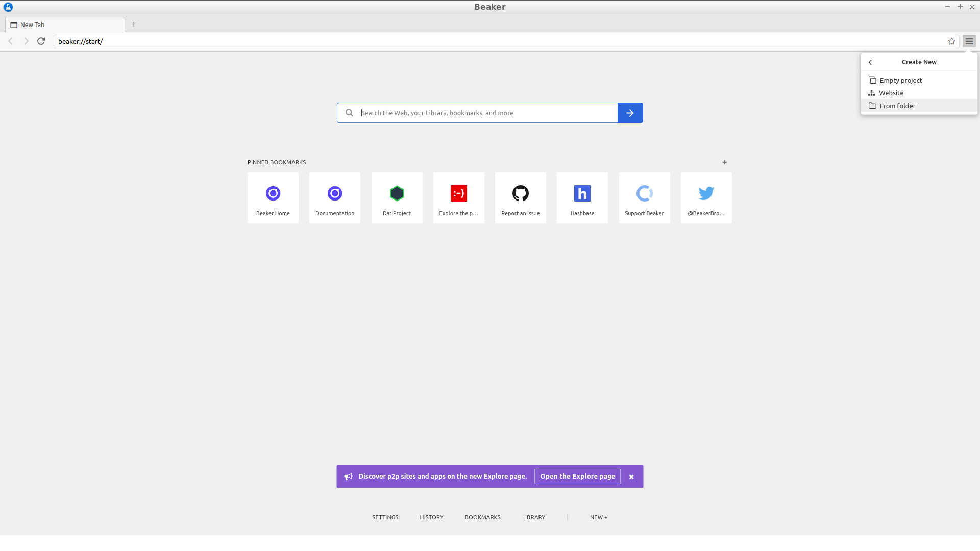Open the Dat Project hexagon bookmark
This screenshot has height=551, width=980.
[x=397, y=198]
